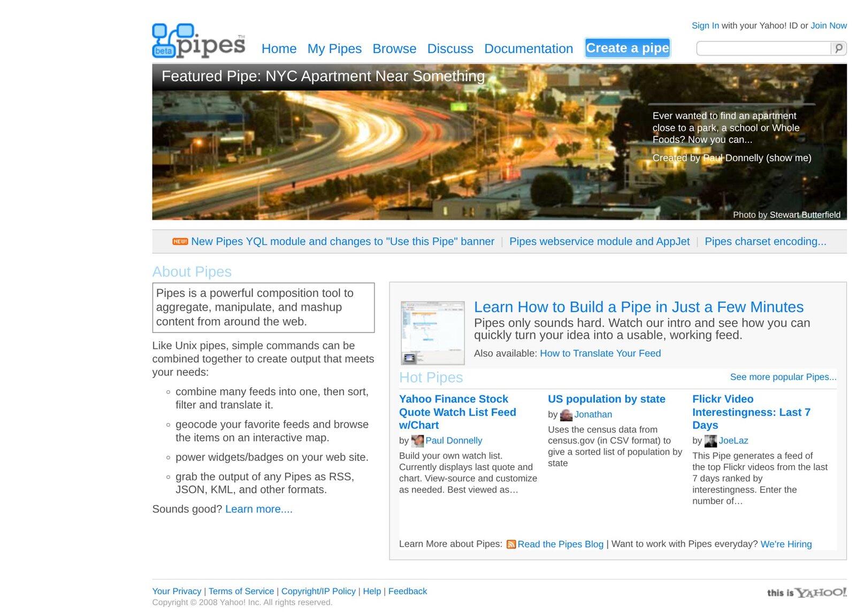The height and width of the screenshot is (616, 856).
Task: Go to the Browse section
Action: click(394, 49)
